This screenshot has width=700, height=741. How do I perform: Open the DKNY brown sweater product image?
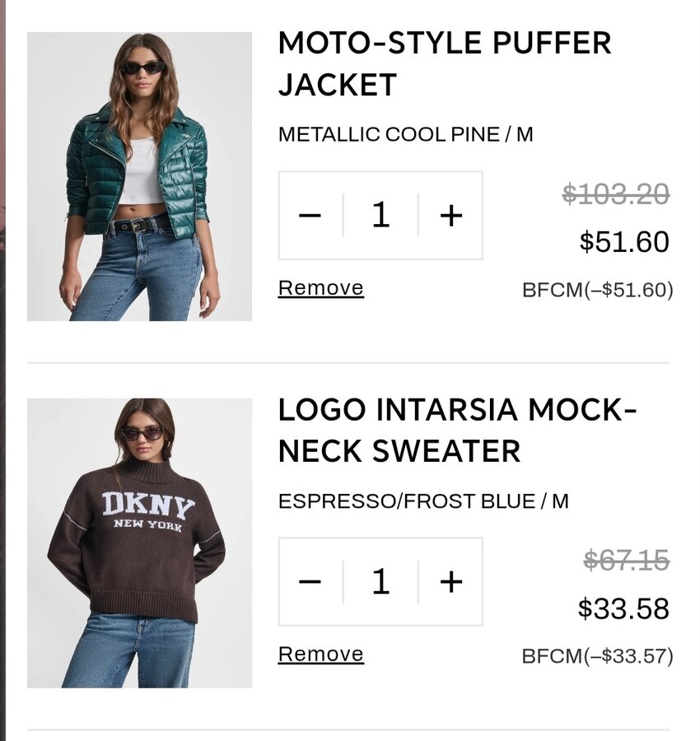coord(139,543)
